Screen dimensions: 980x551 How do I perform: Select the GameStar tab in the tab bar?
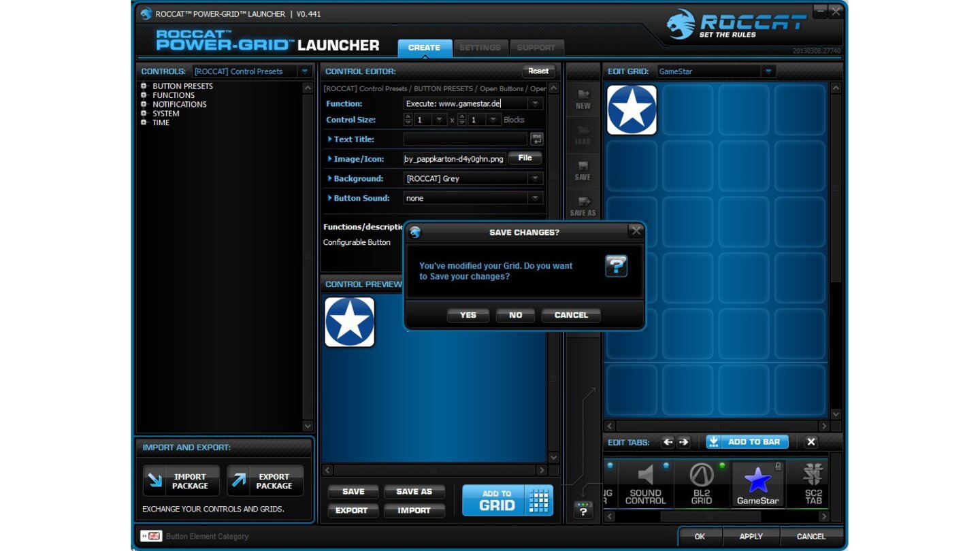click(757, 484)
